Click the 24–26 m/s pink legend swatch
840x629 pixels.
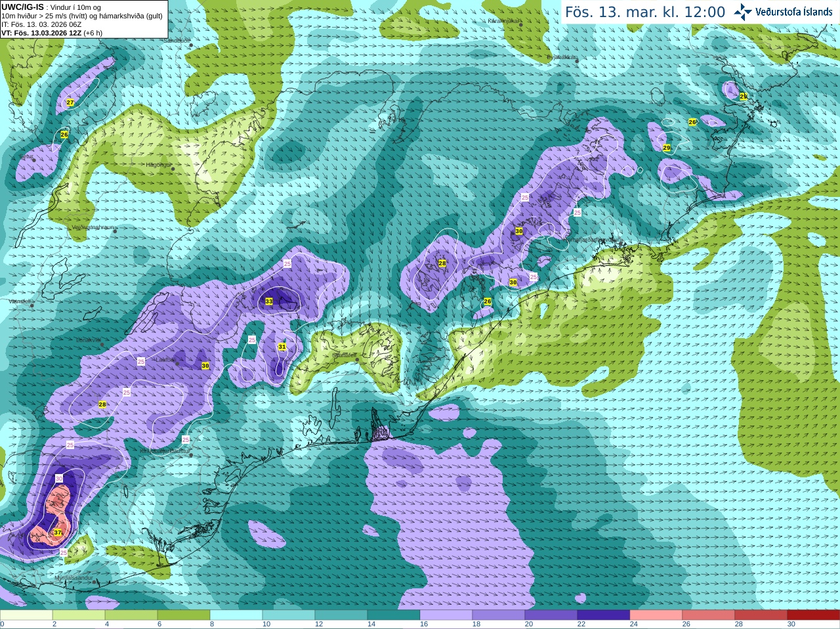(x=656, y=615)
